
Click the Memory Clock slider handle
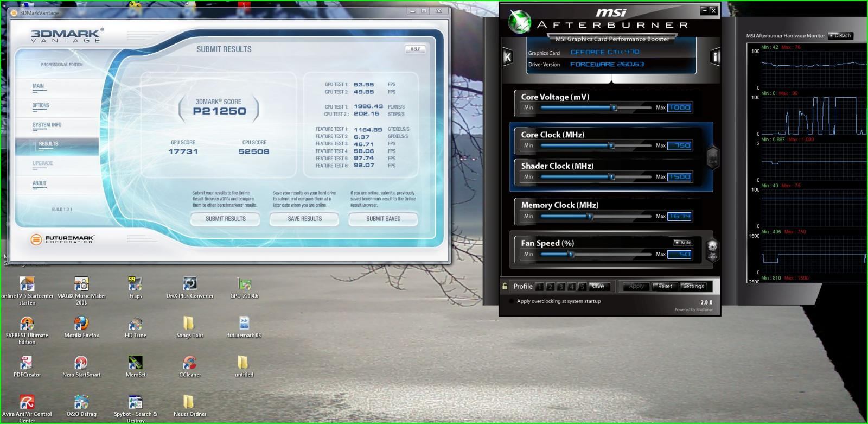[590, 216]
